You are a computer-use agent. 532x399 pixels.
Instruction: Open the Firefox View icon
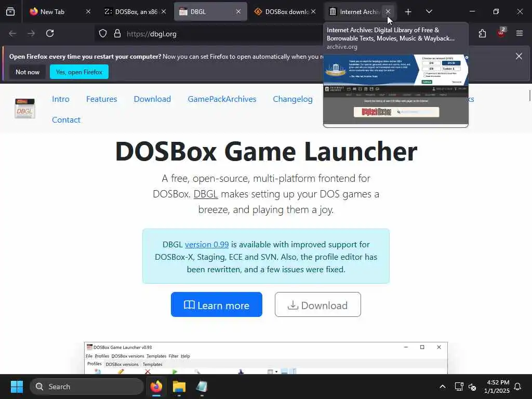point(10,11)
